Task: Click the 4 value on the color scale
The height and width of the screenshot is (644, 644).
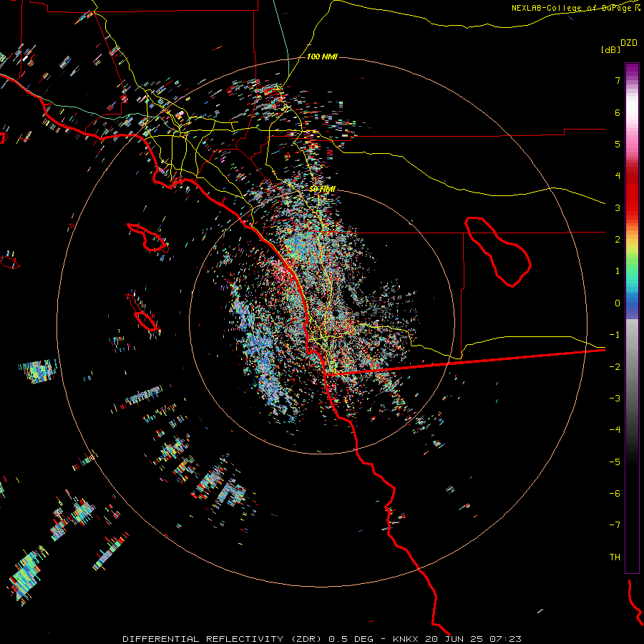Action: click(x=618, y=176)
